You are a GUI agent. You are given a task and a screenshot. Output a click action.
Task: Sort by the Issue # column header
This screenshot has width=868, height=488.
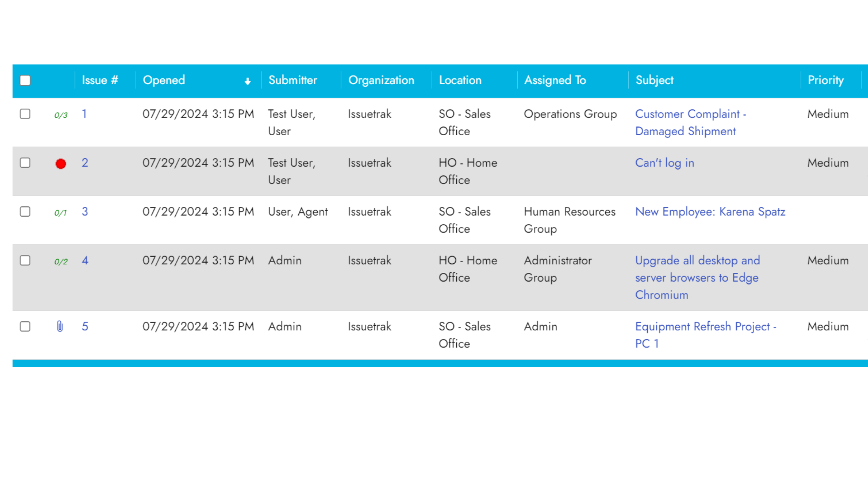[100, 80]
